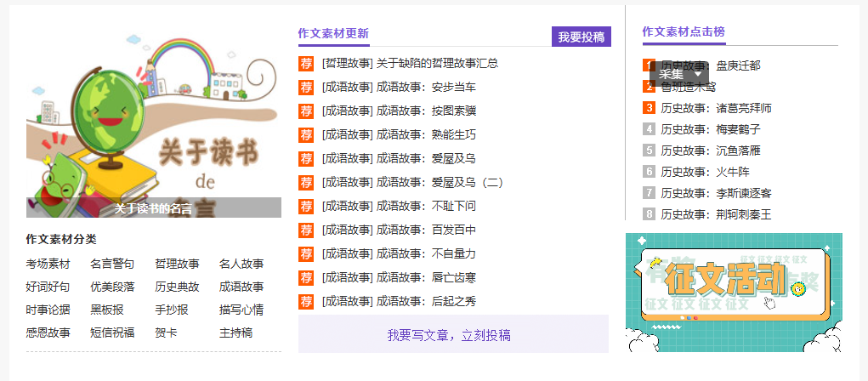Open 成语故事：不耻下问 article

click(426, 207)
